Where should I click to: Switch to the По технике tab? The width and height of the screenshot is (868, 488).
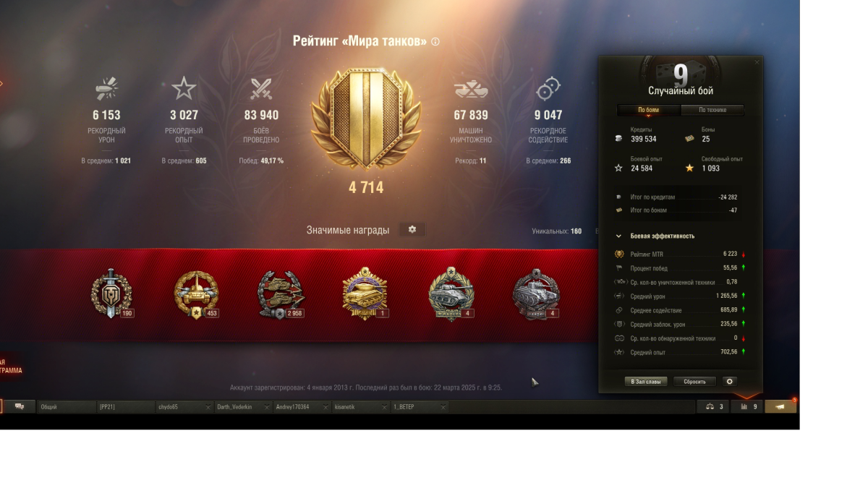tap(712, 110)
